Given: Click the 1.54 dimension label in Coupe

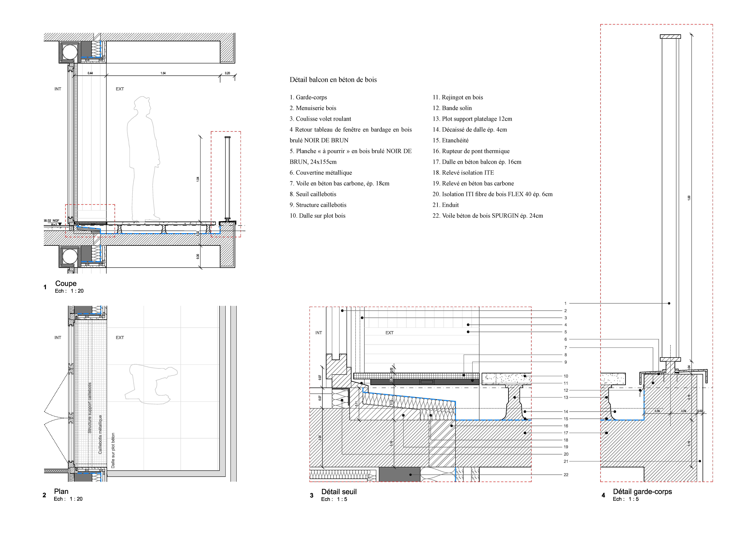Looking at the screenshot, I should (x=163, y=73).
